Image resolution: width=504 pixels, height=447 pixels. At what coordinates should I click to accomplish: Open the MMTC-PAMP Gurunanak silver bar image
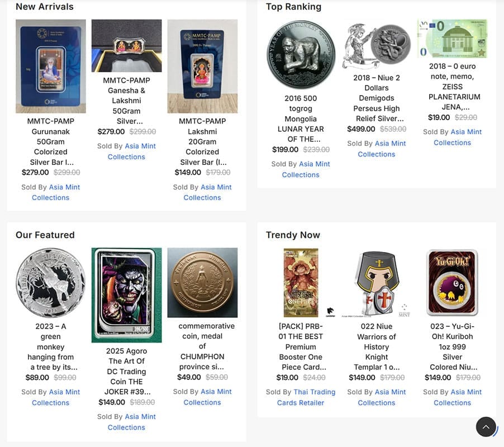(51, 66)
